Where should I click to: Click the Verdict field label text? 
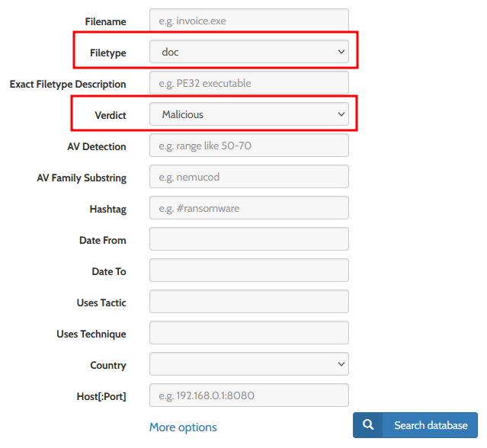(111, 115)
